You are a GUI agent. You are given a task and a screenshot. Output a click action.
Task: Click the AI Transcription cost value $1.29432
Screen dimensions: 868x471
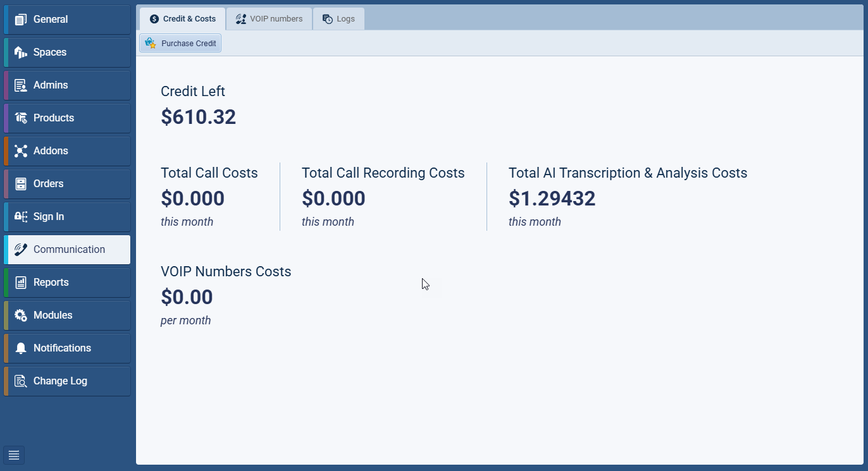552,199
